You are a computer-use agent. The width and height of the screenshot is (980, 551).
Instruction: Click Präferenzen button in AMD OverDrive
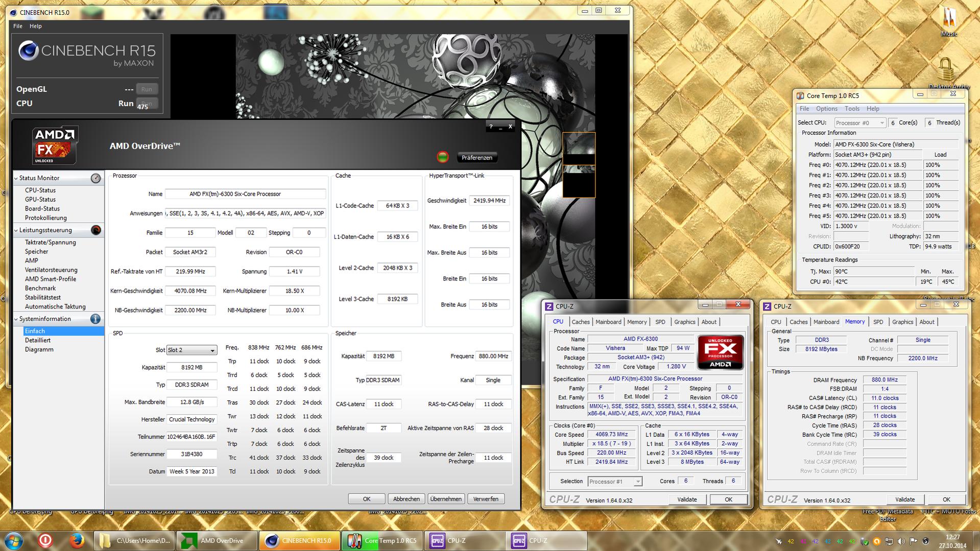click(x=477, y=158)
